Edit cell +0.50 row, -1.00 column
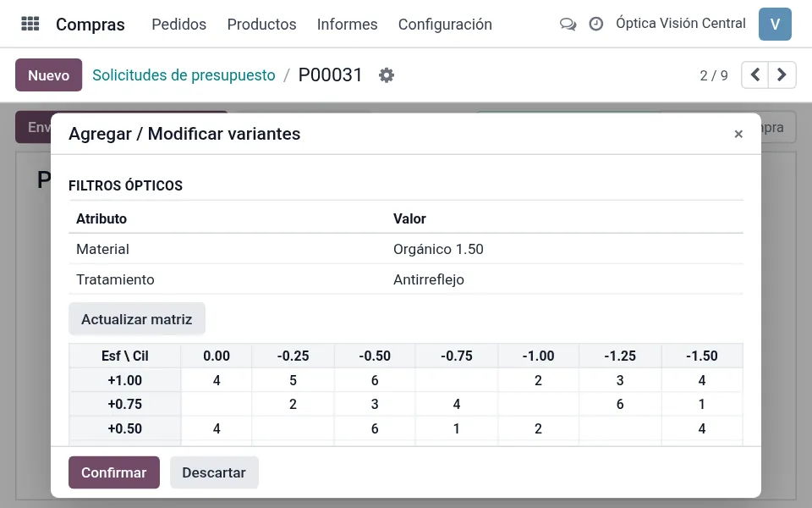The height and width of the screenshot is (508, 812). [539, 428]
